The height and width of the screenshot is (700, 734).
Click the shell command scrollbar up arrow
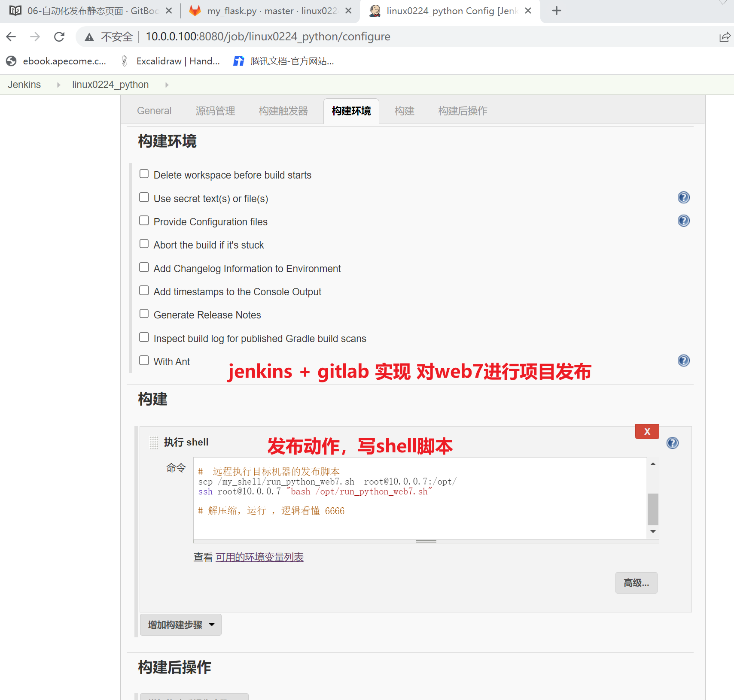pos(653,464)
